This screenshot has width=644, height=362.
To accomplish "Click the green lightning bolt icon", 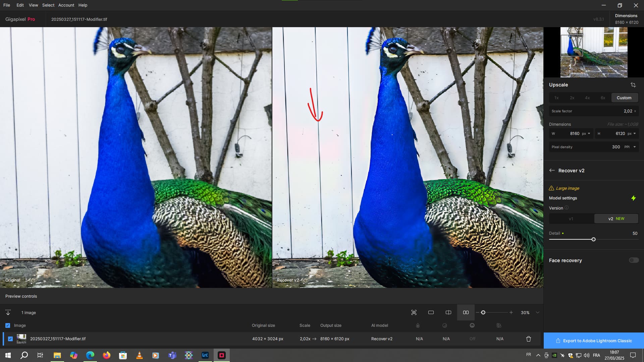I will click(x=633, y=198).
